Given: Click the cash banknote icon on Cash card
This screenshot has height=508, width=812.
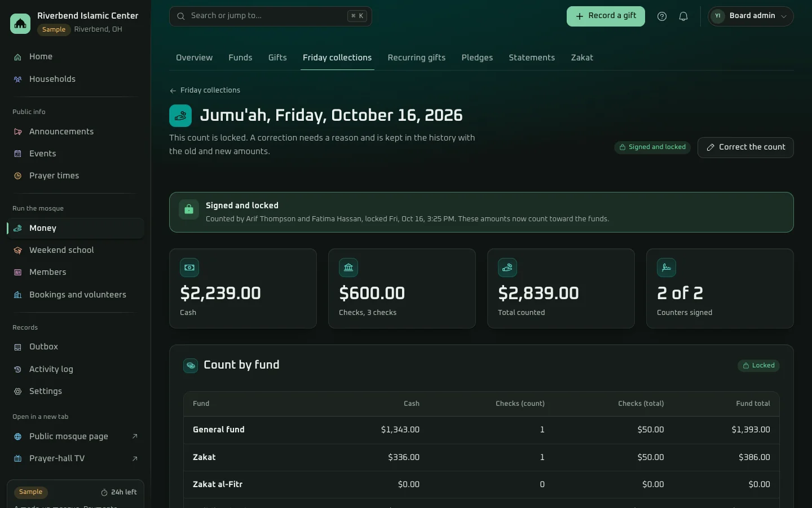Looking at the screenshot, I should 189,268.
